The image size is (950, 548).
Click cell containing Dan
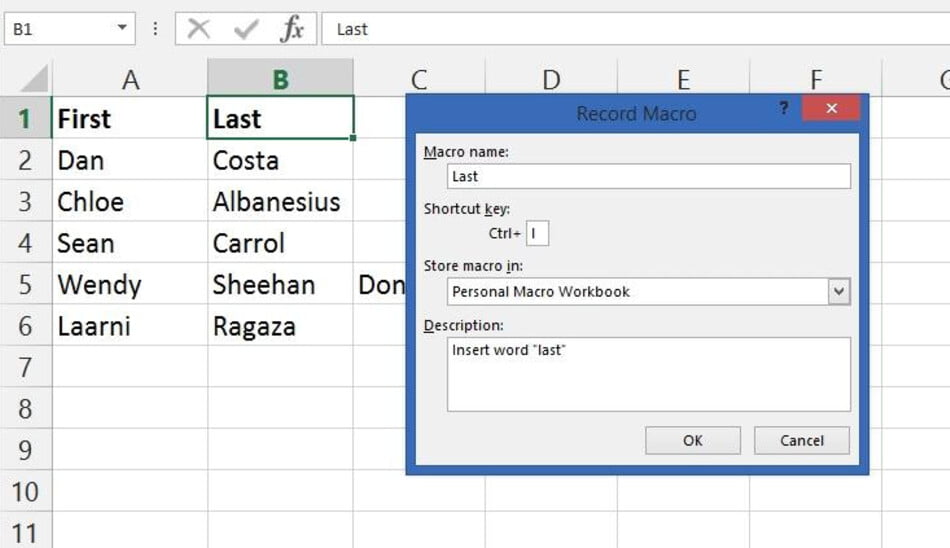pyautogui.click(x=130, y=159)
